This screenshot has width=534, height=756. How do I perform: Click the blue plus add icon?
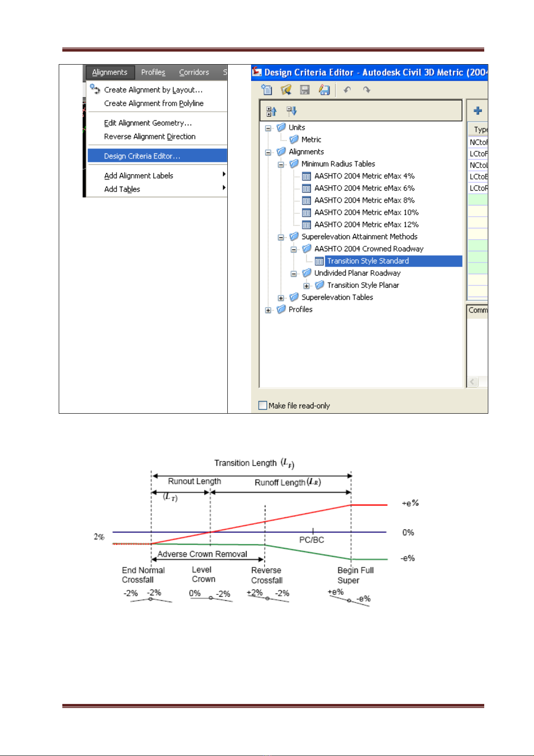click(x=478, y=110)
